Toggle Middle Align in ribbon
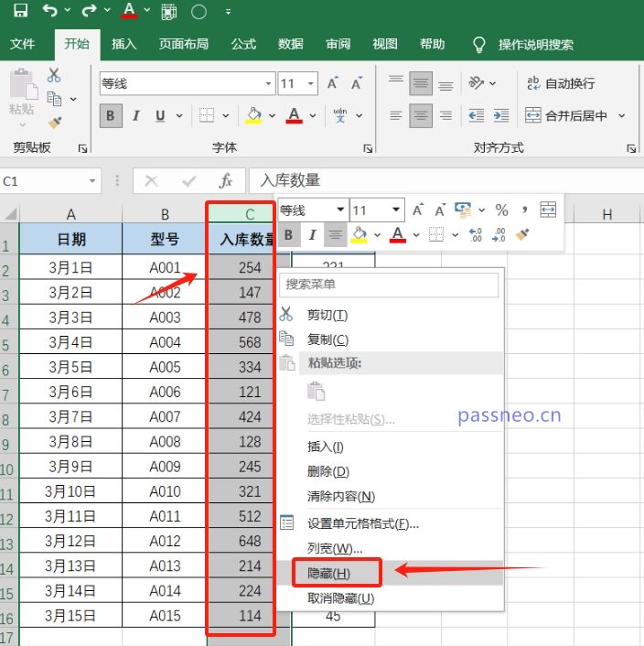Screen dimensions: 644x646 point(421,83)
